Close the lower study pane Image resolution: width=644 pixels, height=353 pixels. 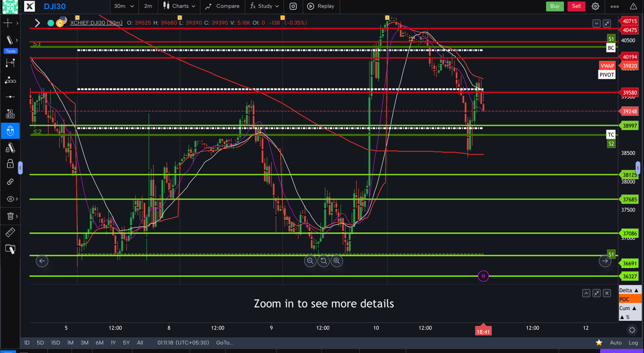(x=607, y=293)
